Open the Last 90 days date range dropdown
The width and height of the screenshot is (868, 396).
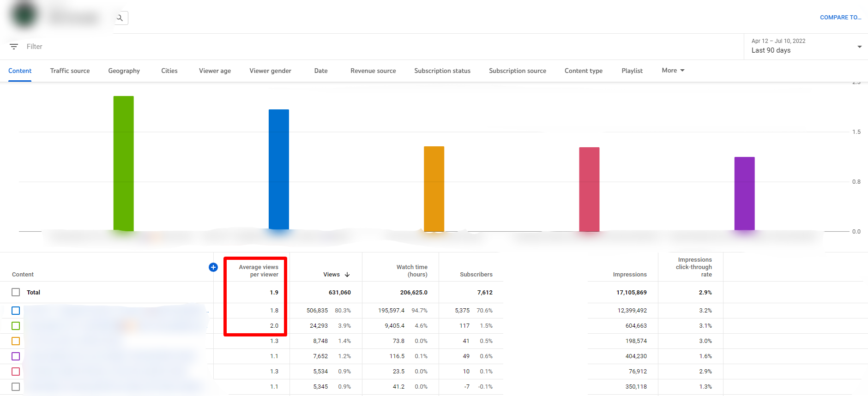(806, 46)
